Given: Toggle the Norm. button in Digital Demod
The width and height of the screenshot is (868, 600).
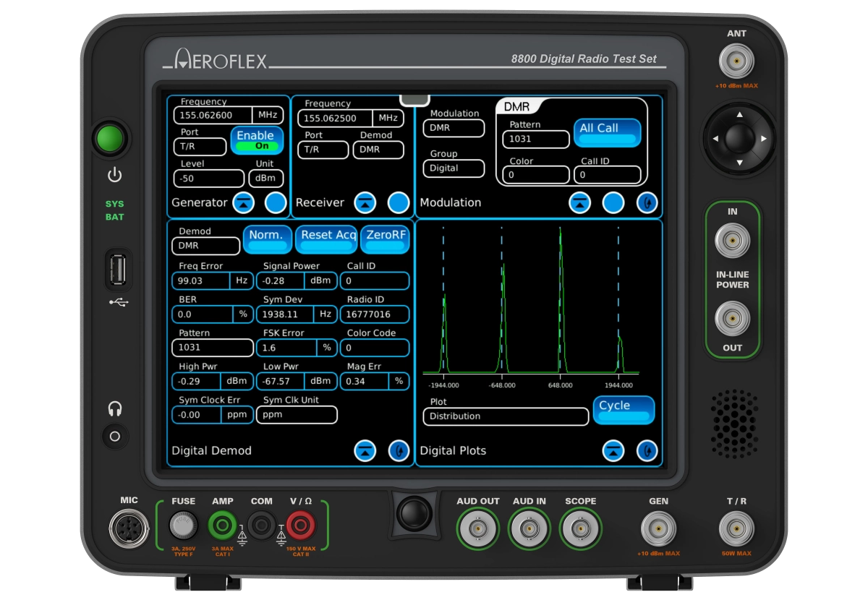Looking at the screenshot, I should [x=267, y=239].
